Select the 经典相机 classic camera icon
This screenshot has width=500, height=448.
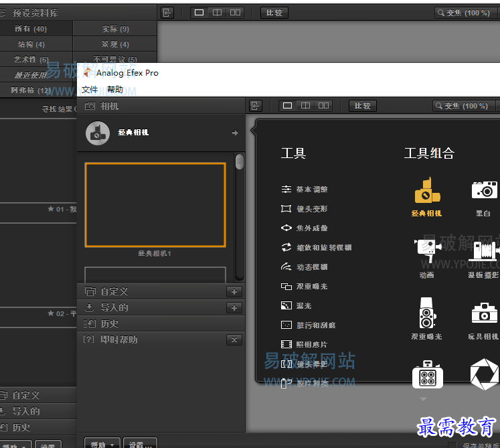[x=426, y=191]
